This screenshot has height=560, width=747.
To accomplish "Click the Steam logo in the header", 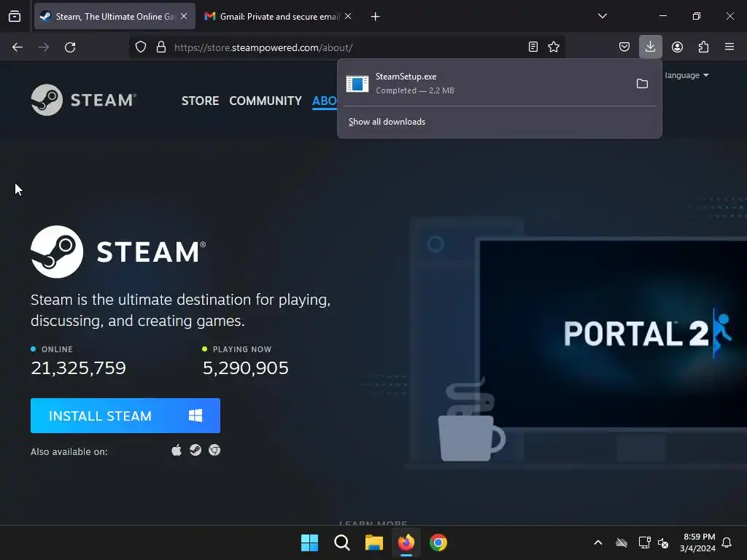I will point(84,100).
